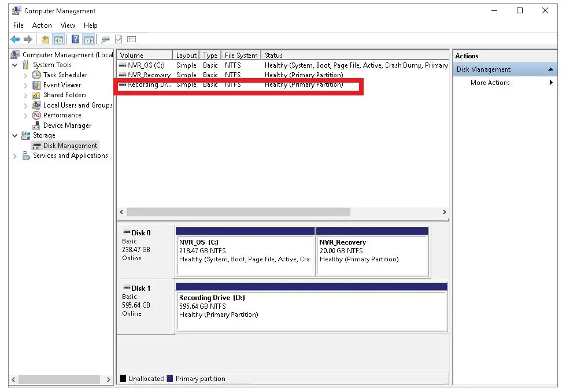Open the Help menu
Viewport: 566px width, 392px height.
(91, 25)
